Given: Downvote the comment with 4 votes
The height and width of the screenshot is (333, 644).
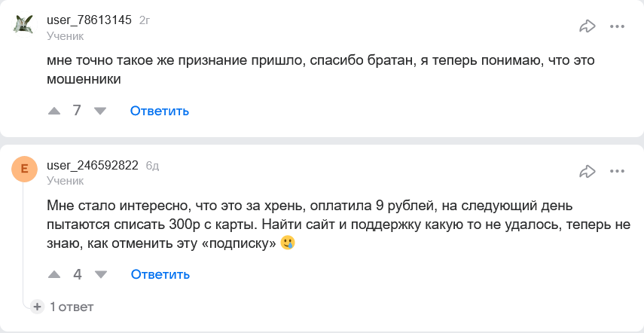Looking at the screenshot, I should pos(100,274).
